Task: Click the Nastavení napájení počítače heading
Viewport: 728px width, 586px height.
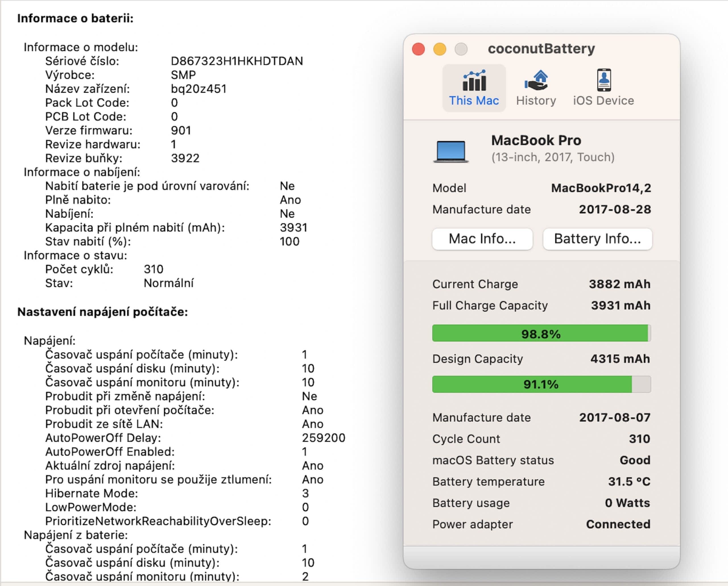Action: pos(102,312)
